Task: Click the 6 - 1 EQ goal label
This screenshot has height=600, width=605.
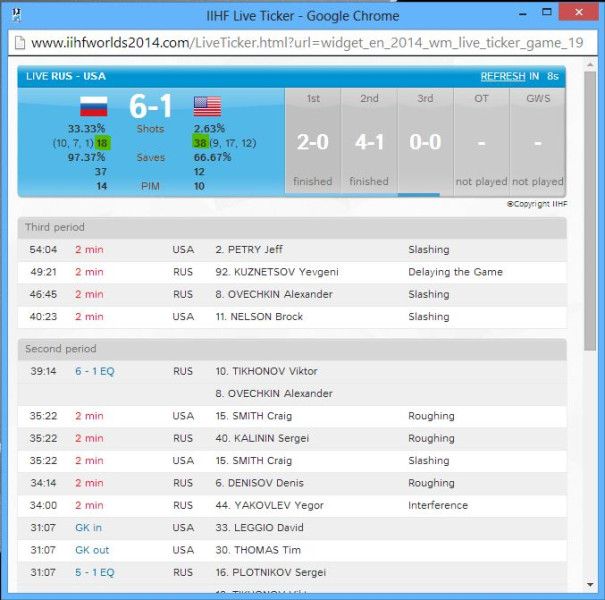Action: 95,371
